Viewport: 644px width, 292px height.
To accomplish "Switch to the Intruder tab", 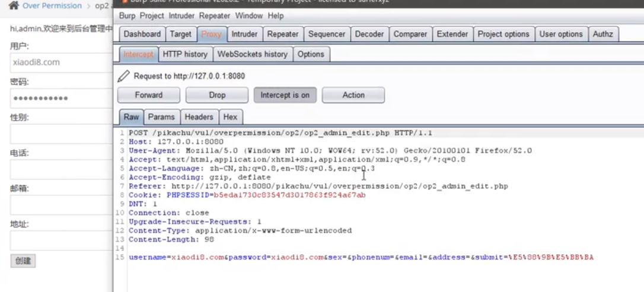I will pyautogui.click(x=244, y=34).
